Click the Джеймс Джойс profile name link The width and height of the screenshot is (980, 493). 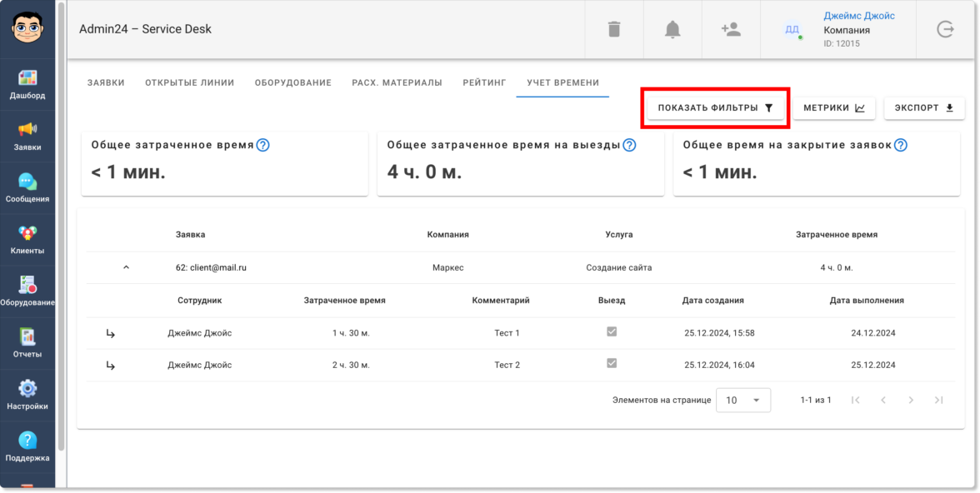click(858, 16)
